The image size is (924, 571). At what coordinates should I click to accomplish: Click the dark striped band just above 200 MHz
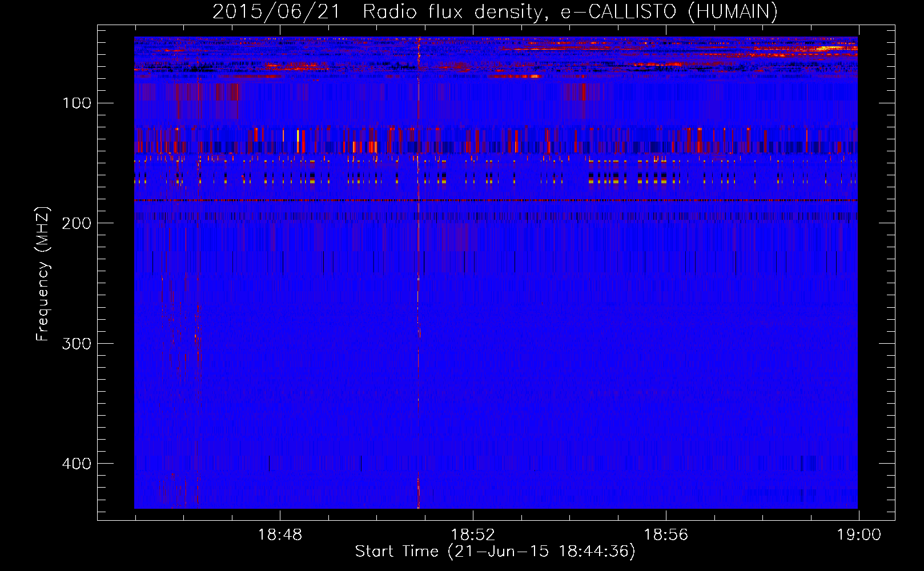click(496, 216)
